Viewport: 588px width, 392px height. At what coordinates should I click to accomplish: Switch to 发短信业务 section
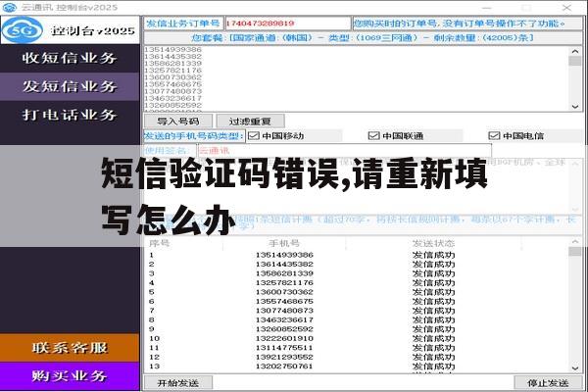pos(70,86)
